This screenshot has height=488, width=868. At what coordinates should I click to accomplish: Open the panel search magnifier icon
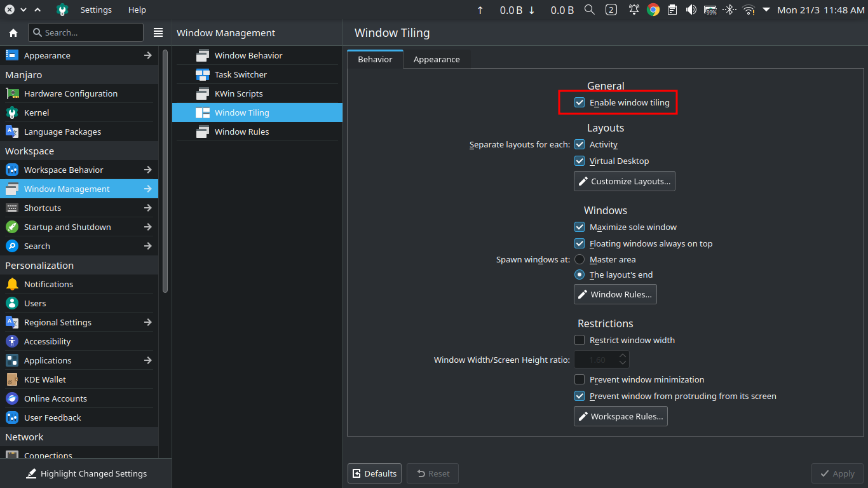click(590, 10)
